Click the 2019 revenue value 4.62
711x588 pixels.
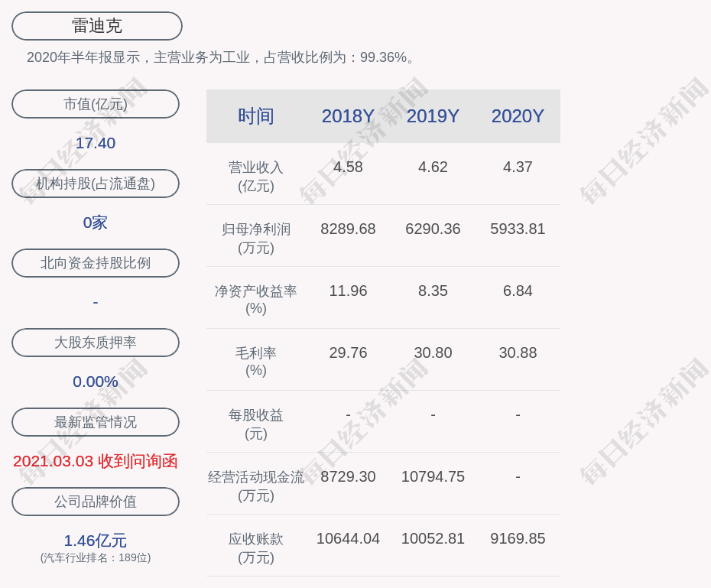[433, 167]
